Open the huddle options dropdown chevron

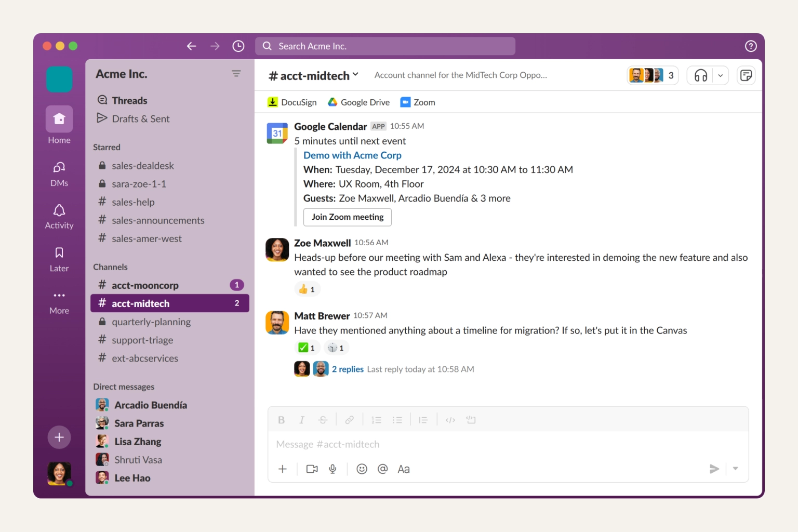tap(721, 76)
